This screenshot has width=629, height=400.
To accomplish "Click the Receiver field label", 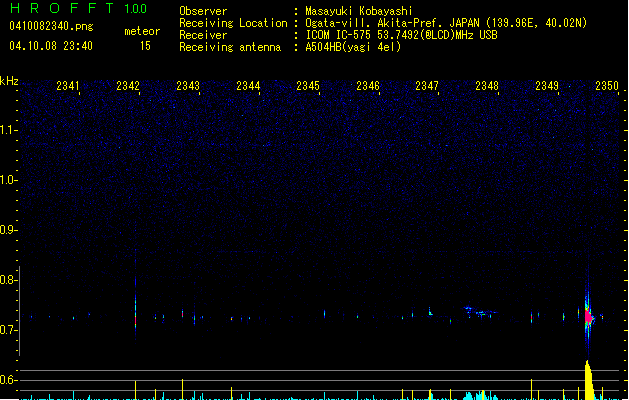I will 203,35.
